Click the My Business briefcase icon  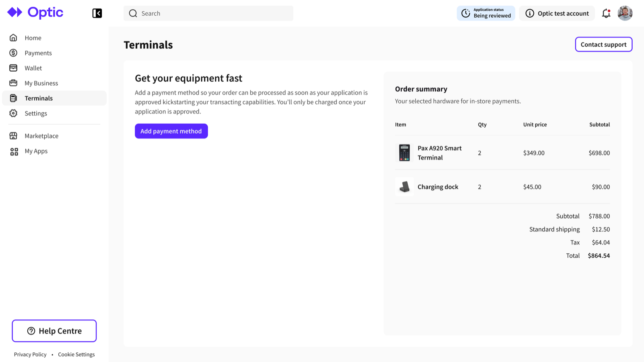point(13,83)
